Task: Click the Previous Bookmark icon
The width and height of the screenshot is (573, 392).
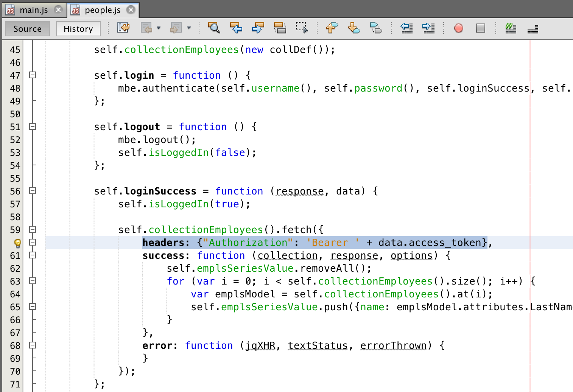Action: pos(331,28)
